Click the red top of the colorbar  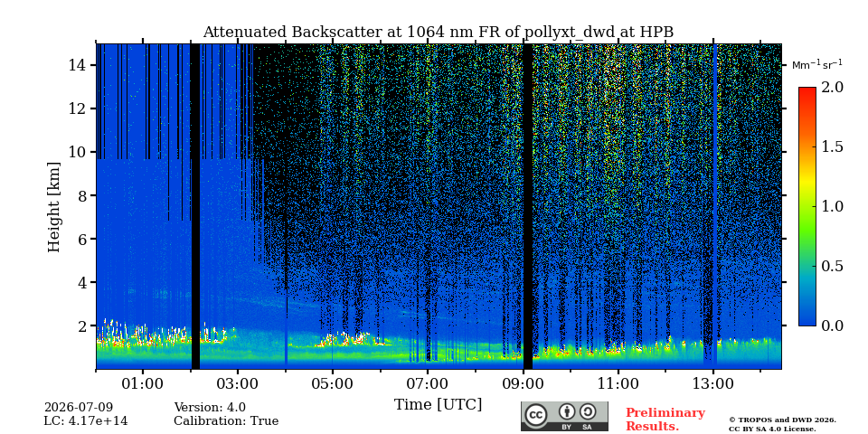click(x=807, y=90)
